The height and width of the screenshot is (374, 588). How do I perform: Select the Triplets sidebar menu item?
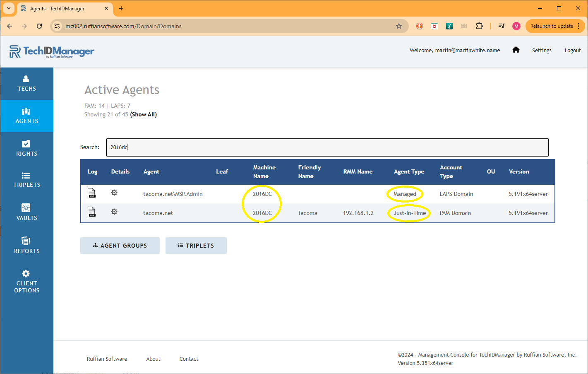pyautogui.click(x=26, y=180)
